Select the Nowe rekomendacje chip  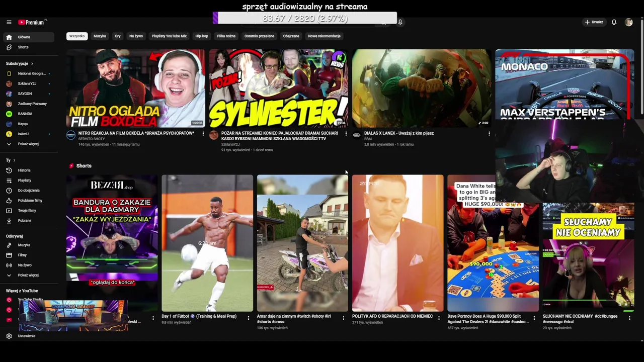tap(324, 36)
